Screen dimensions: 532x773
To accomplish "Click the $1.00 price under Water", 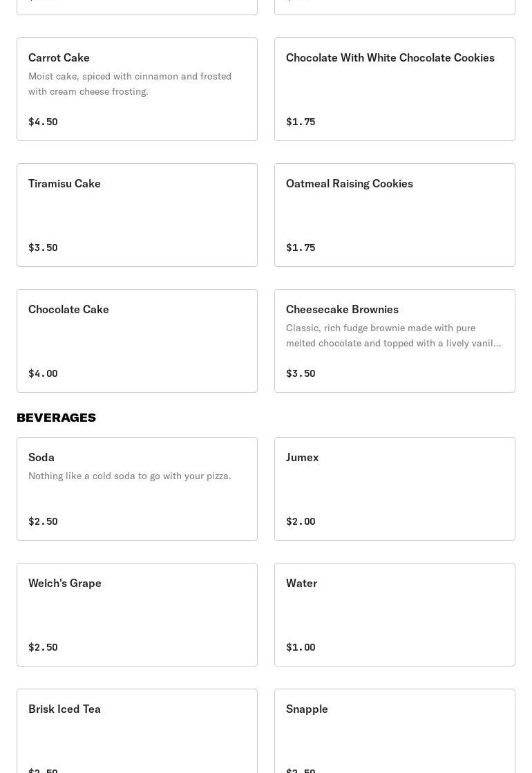I will coord(301,647).
